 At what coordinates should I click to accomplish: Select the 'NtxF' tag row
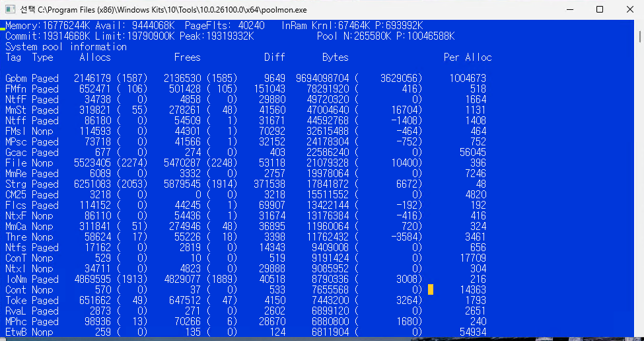coord(246,215)
